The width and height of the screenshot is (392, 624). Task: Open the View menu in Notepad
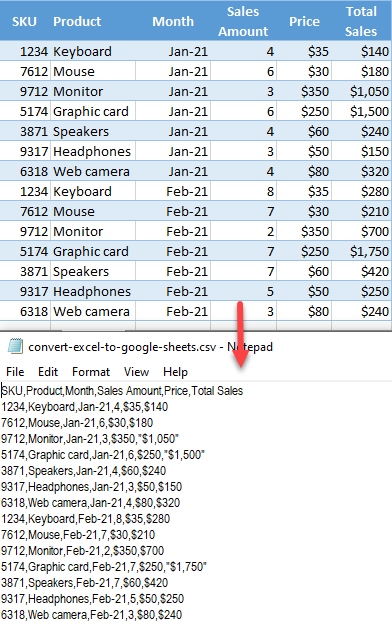136,372
